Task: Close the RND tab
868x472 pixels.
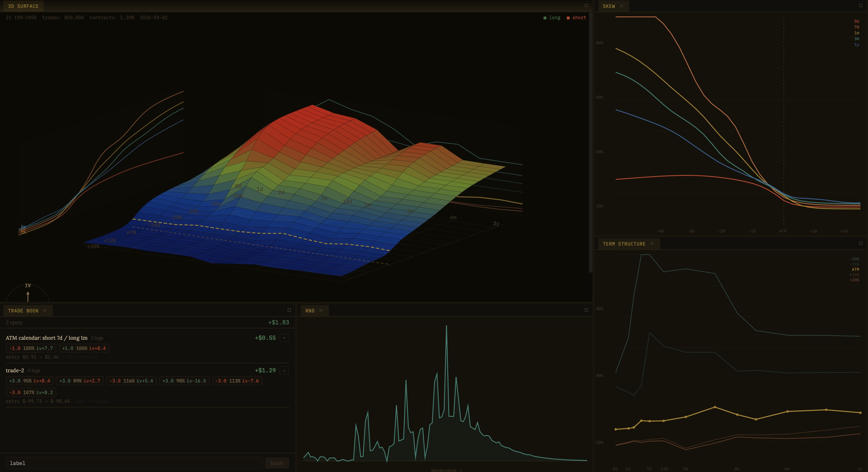Action: click(321, 311)
